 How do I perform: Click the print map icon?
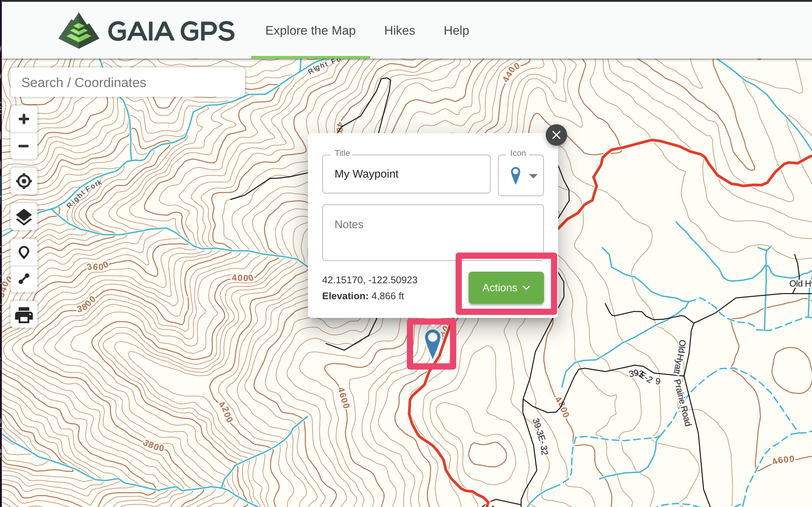click(24, 315)
